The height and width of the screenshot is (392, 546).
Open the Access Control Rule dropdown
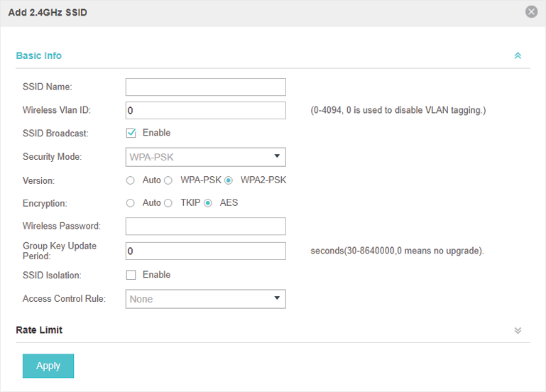click(206, 299)
